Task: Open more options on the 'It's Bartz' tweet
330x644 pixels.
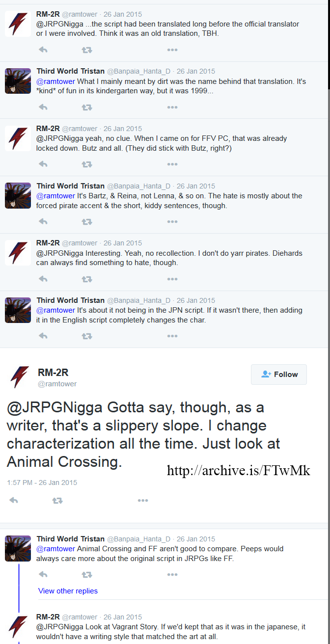Action: pyautogui.click(x=172, y=222)
